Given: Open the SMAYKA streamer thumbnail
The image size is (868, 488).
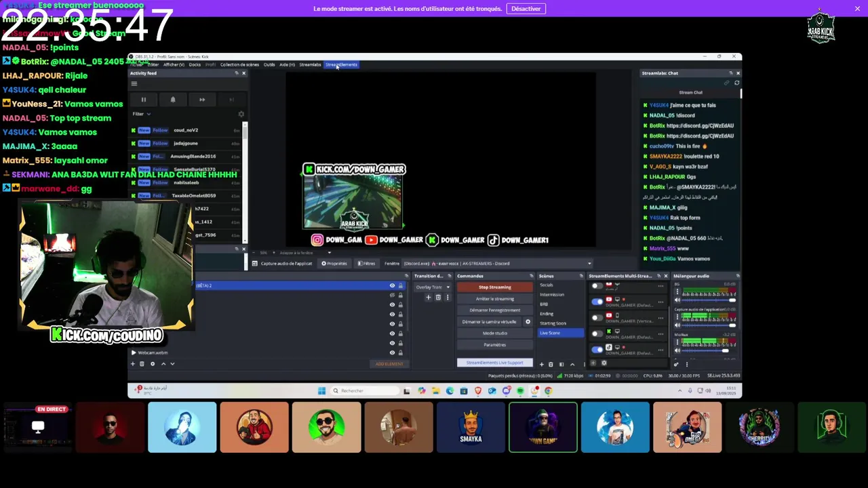Looking at the screenshot, I should [471, 427].
